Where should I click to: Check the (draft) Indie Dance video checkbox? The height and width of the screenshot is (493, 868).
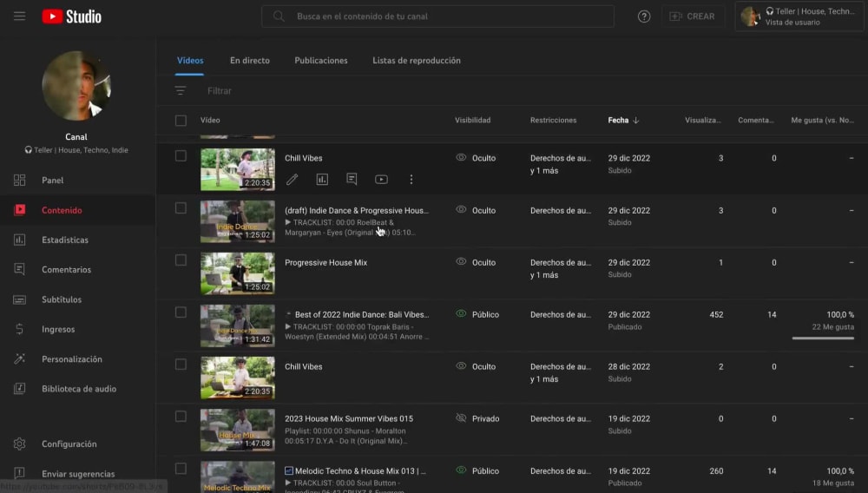[181, 208]
